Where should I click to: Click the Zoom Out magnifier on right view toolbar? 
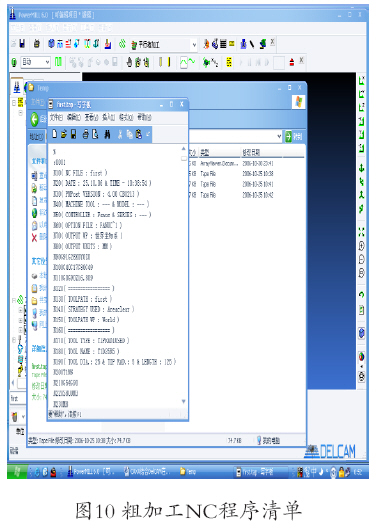361,259
